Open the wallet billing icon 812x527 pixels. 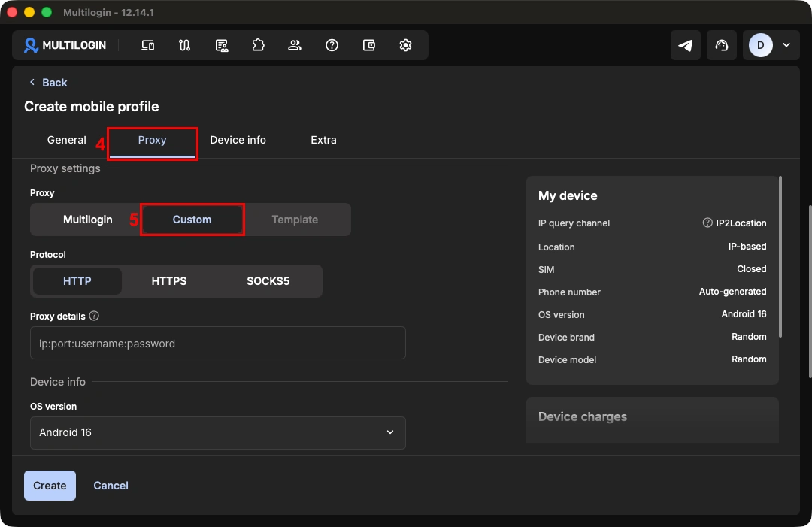tap(368, 46)
